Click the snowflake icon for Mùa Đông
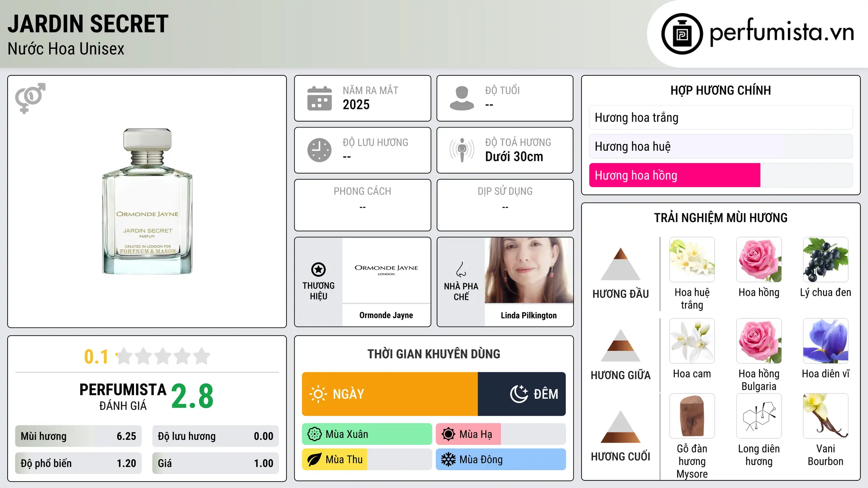Screen dimensions: 868x488 (x=448, y=460)
